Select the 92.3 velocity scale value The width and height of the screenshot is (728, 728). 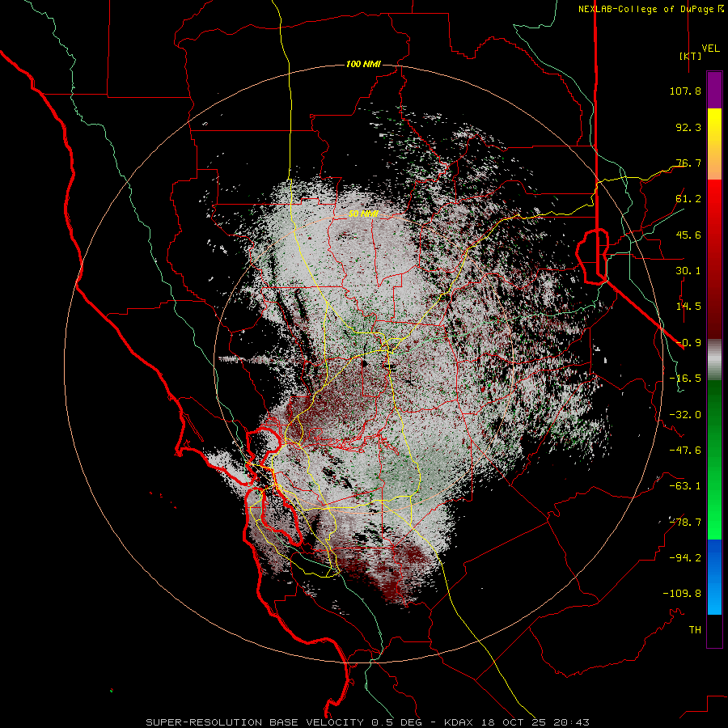688,127
